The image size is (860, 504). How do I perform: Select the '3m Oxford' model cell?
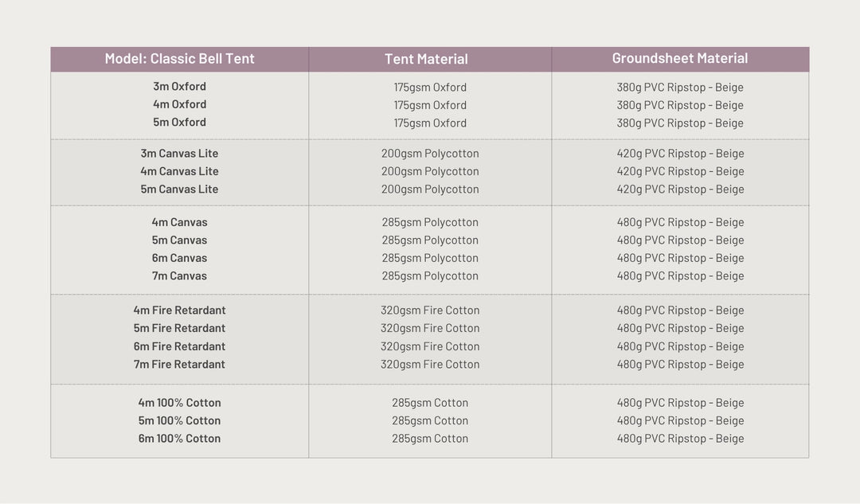179,87
